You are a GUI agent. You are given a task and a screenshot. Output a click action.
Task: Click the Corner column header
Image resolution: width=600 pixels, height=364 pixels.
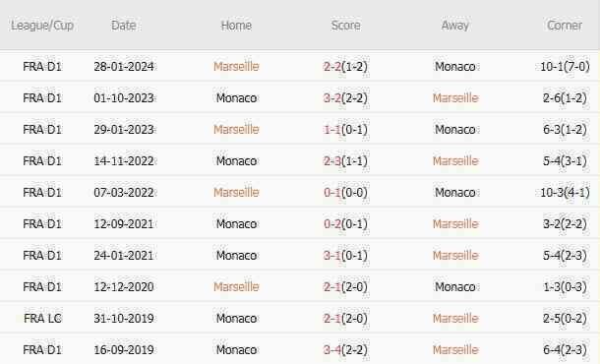pyautogui.click(x=565, y=26)
